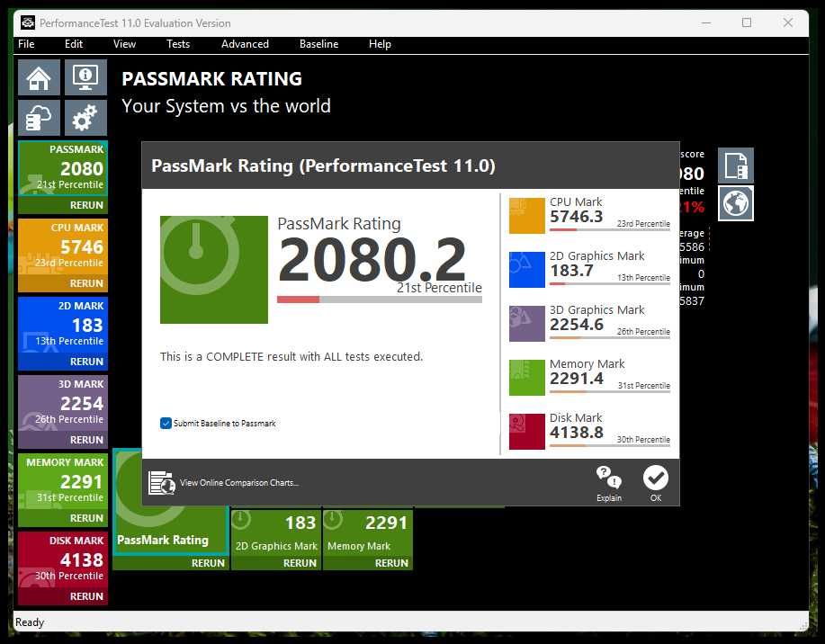
Task: Open the Edit menu
Action: 74,44
